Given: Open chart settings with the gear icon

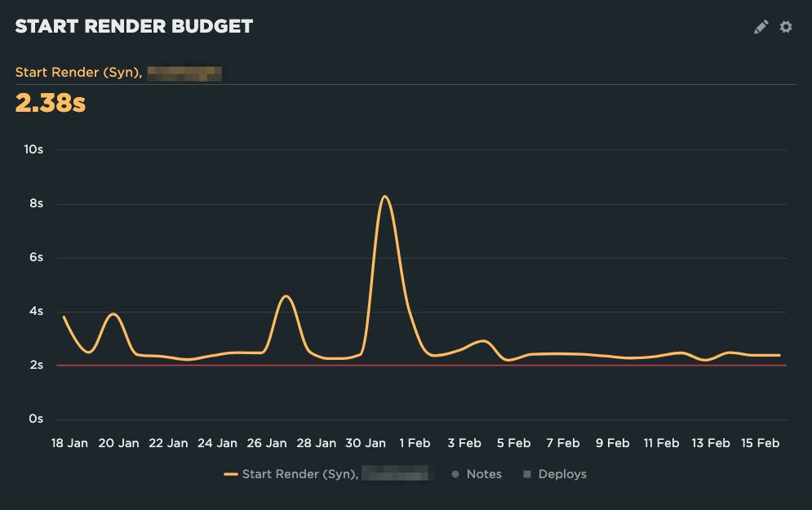Looking at the screenshot, I should pos(785,27).
